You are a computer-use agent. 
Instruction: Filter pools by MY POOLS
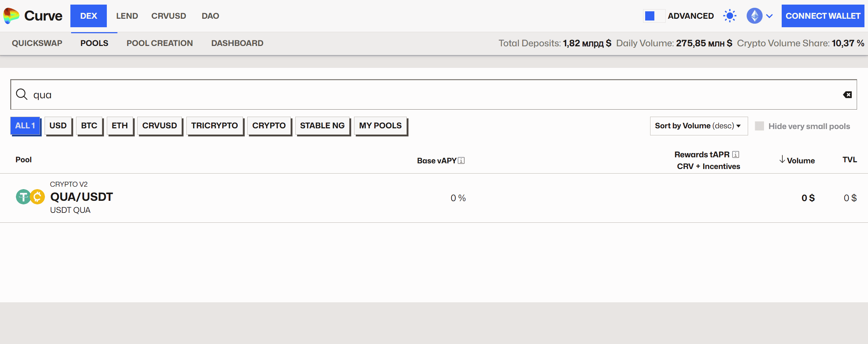380,126
